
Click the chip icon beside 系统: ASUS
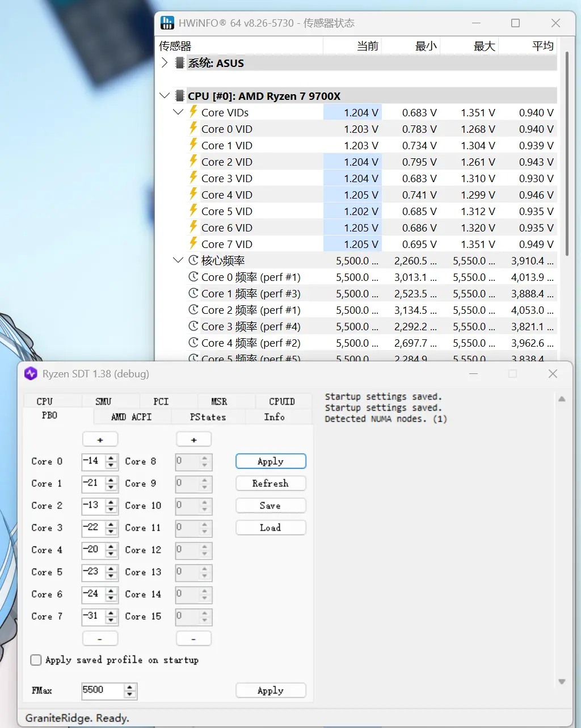pos(180,63)
